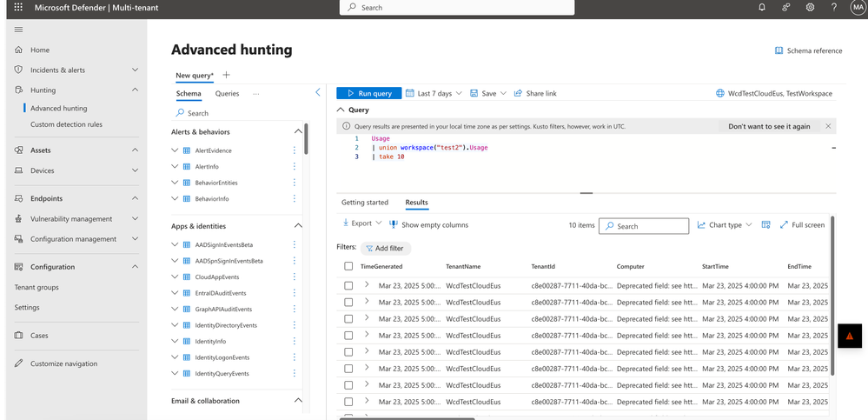Switch to the Queries tab

coord(227,94)
